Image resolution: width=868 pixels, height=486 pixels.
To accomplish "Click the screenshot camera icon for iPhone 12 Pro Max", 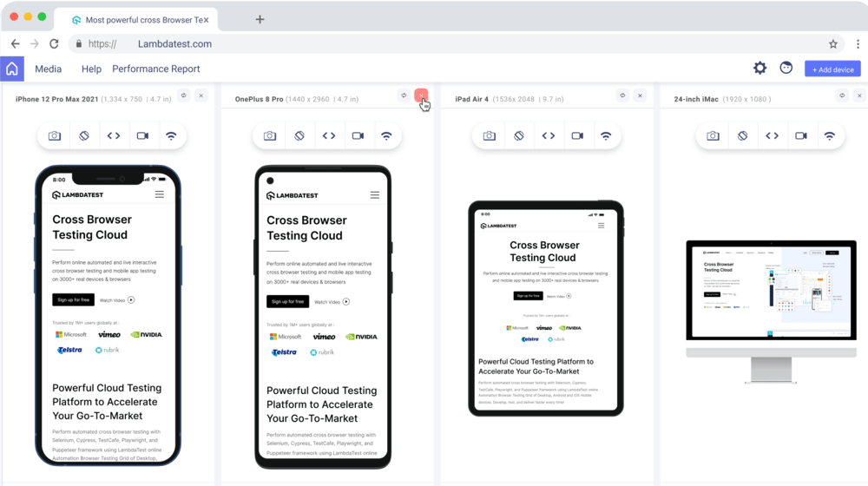I will click(x=55, y=135).
